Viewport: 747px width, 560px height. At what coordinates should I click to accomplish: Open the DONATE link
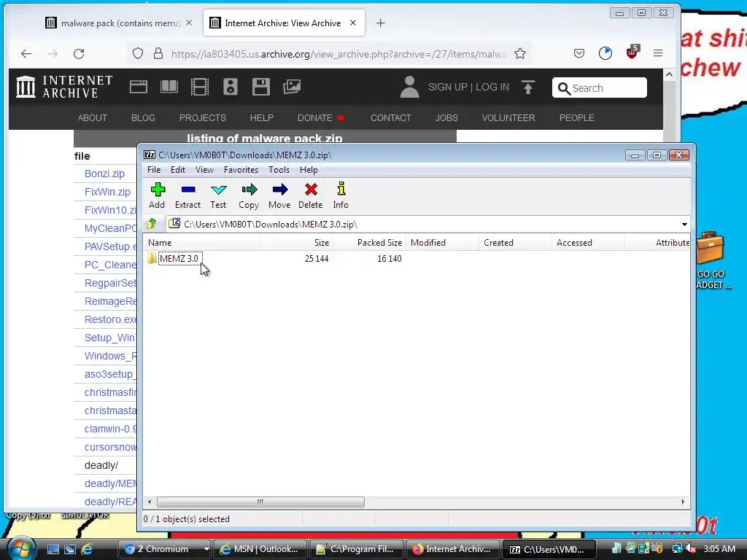(x=321, y=117)
